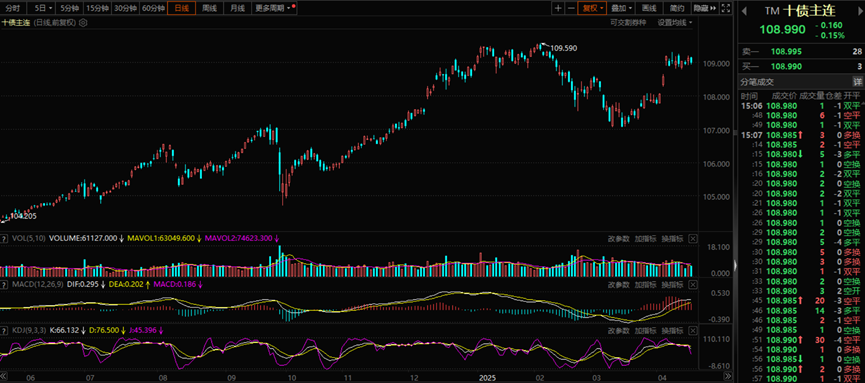Image resolution: width=865 pixels, height=383 pixels.
Task: Click the 买一 bid price 108.990
Action: (x=787, y=67)
